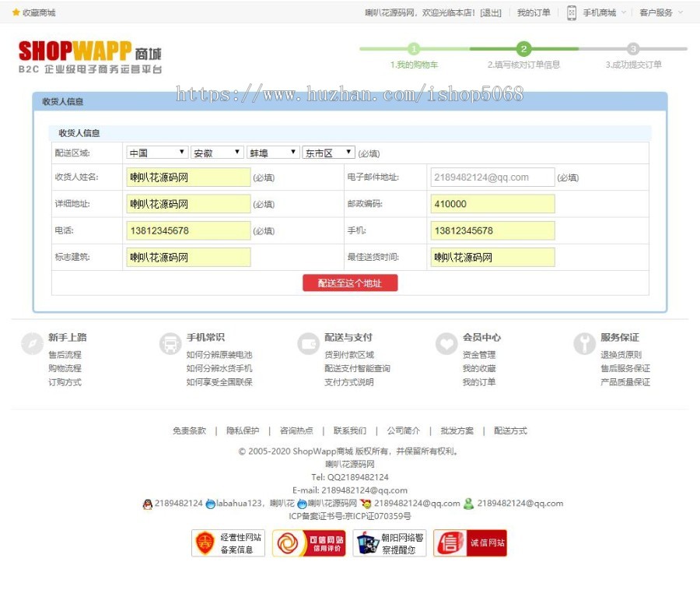Click the MSN green person icon
The width and height of the screenshot is (700, 604).
pyautogui.click(x=468, y=504)
